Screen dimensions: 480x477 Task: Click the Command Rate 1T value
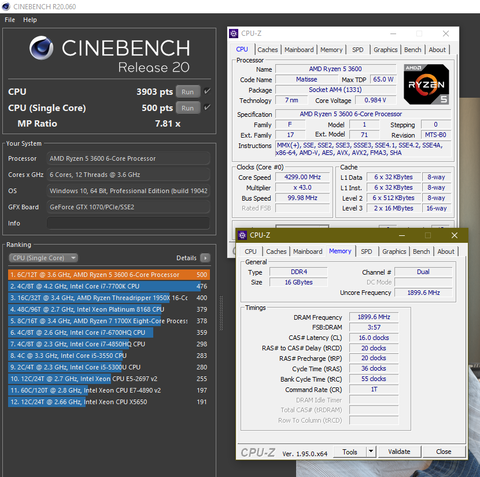coord(374,389)
